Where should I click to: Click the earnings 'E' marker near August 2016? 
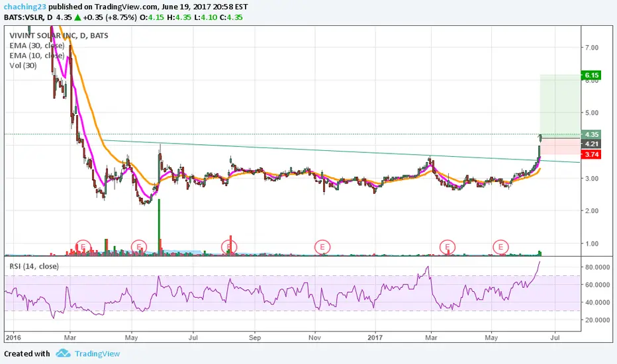coord(229,247)
